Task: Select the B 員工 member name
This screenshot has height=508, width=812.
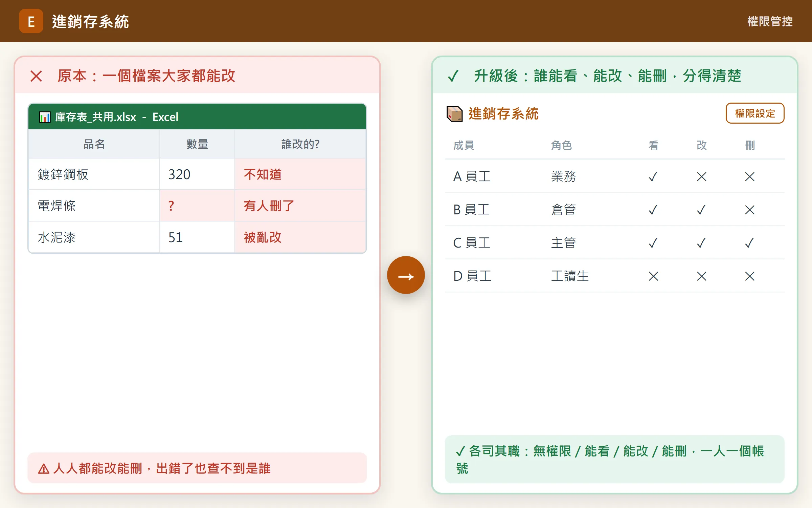Action: click(x=472, y=210)
